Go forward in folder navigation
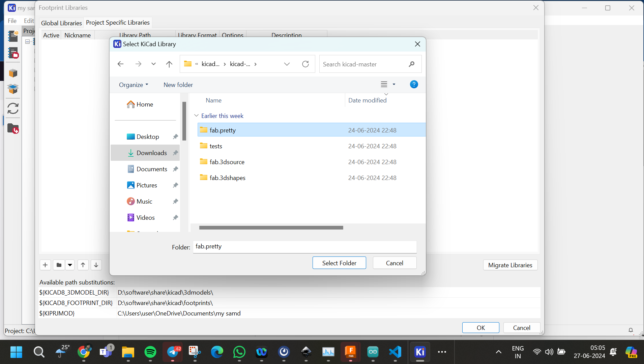Screen dimensions: 644x364 point(138,64)
